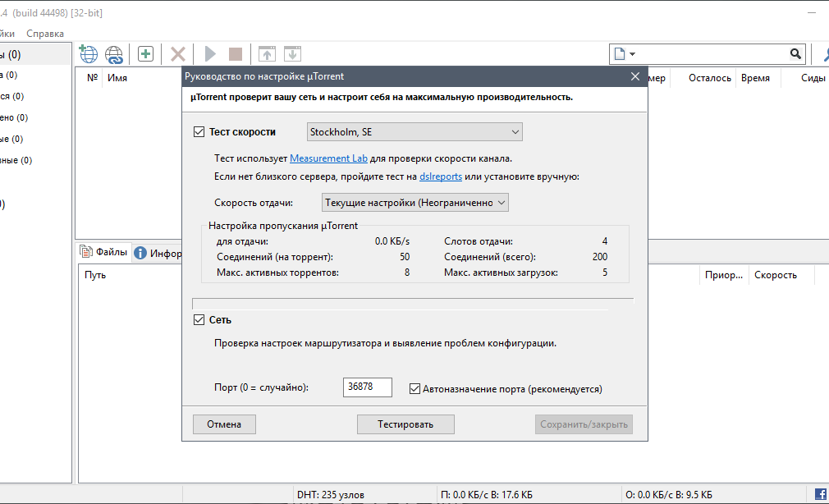Click the Remove torrent red X icon
The image size is (829, 504).
(x=177, y=54)
